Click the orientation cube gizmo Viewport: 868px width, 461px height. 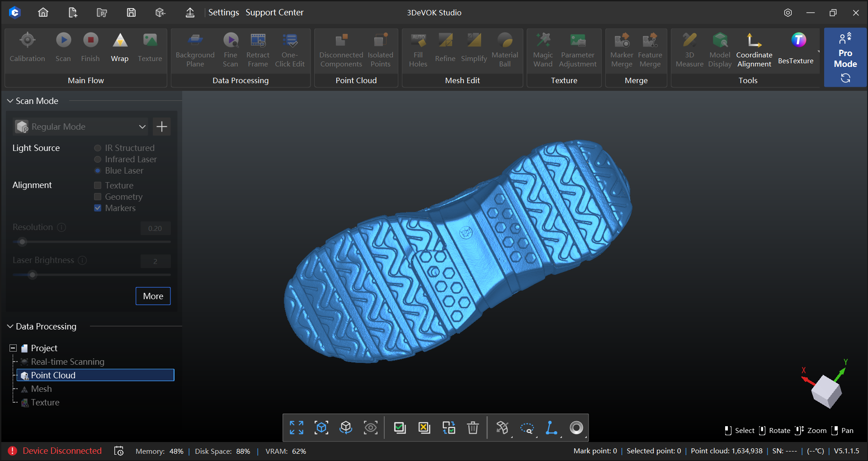click(826, 391)
